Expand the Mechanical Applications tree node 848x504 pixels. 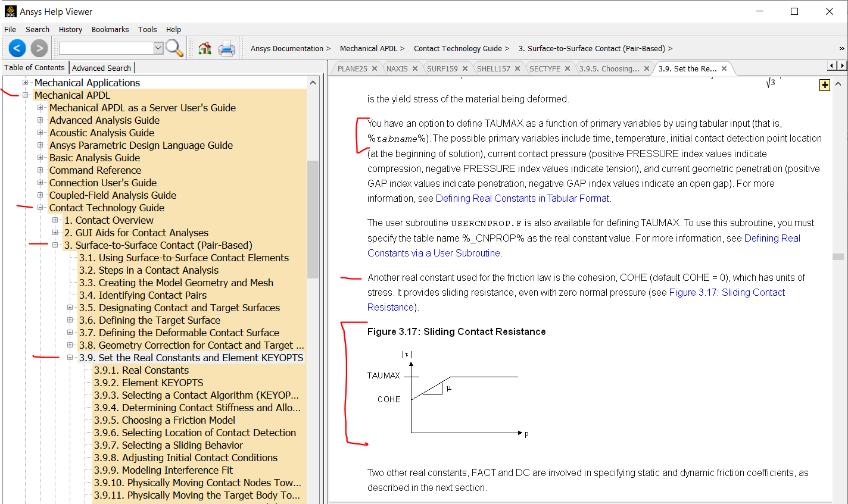pyautogui.click(x=26, y=83)
